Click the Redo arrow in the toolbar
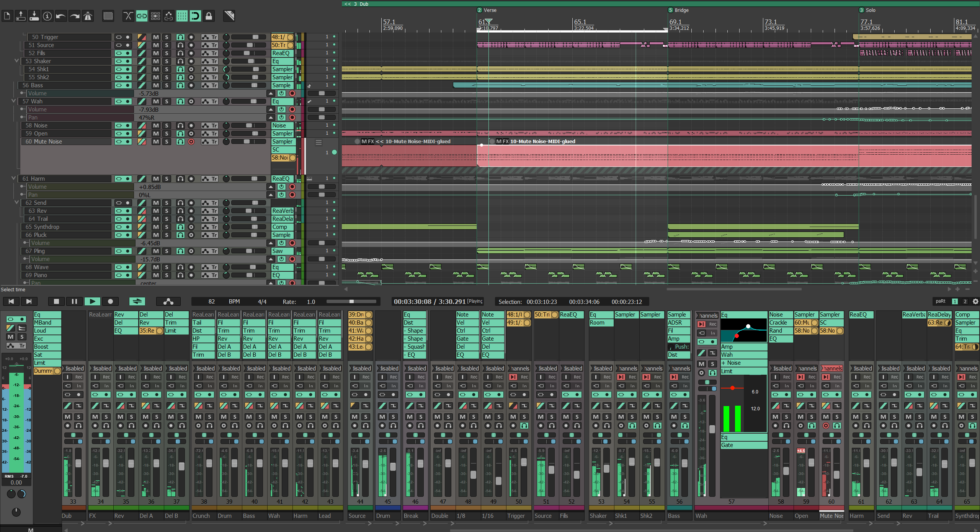This screenshot has height=532, width=980. pos(75,16)
